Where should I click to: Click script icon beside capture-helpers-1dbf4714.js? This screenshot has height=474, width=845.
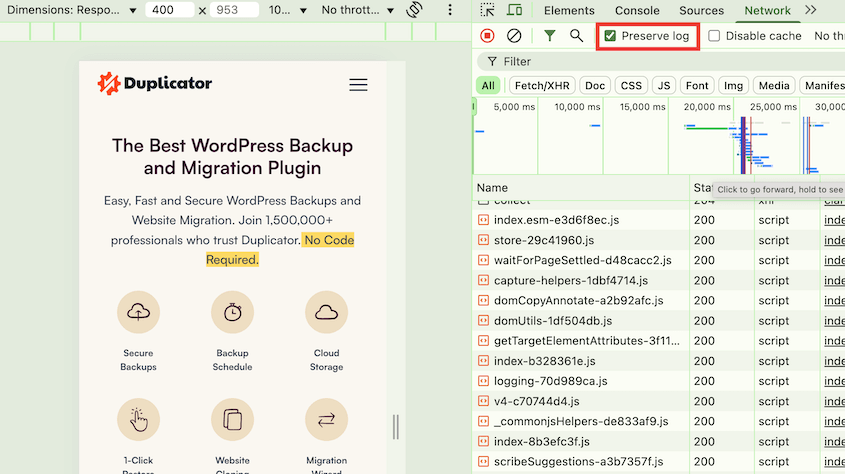483,281
